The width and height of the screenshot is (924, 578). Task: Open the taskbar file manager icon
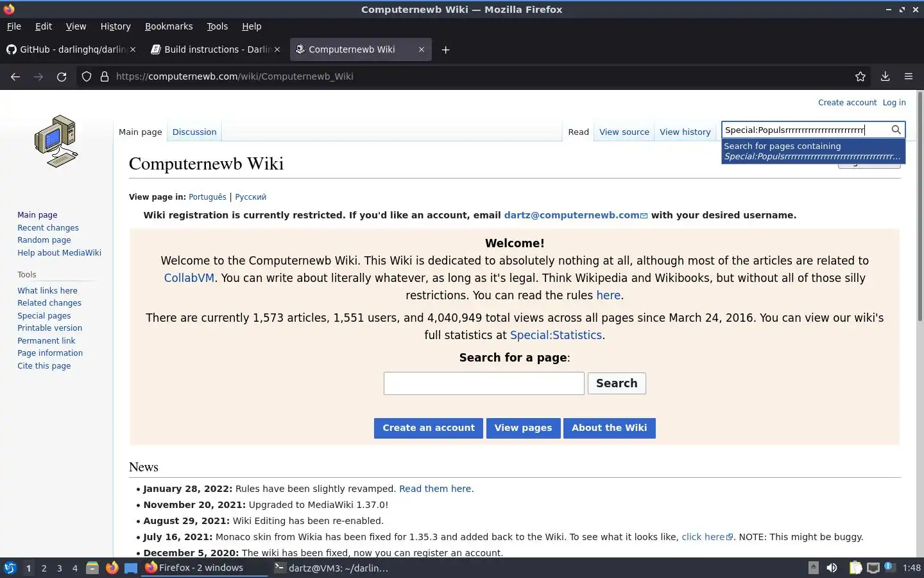click(92, 568)
